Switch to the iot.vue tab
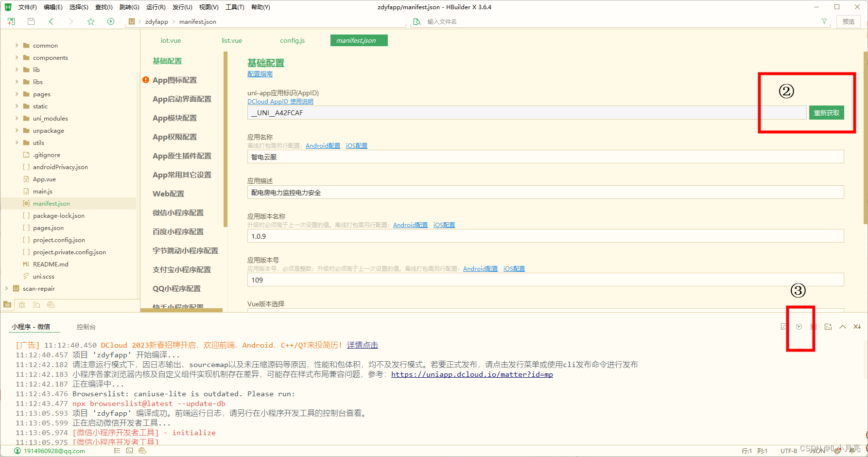The height and width of the screenshot is (457, 868). click(x=171, y=40)
